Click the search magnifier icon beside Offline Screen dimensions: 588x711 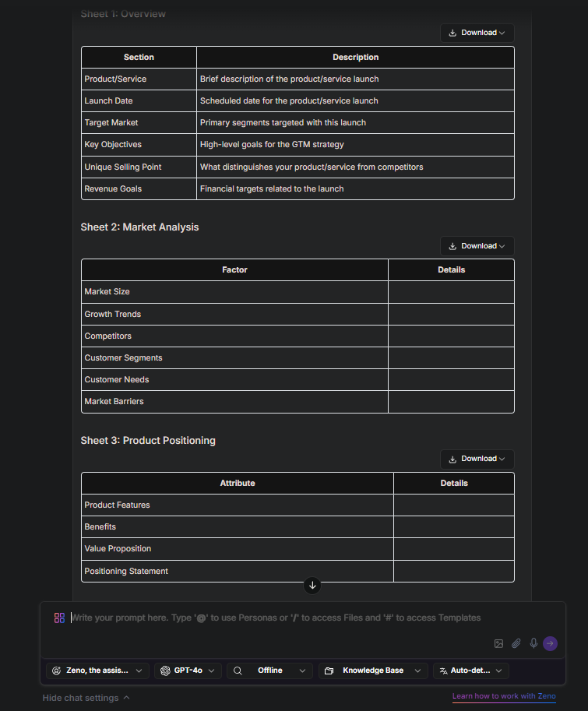coord(238,671)
